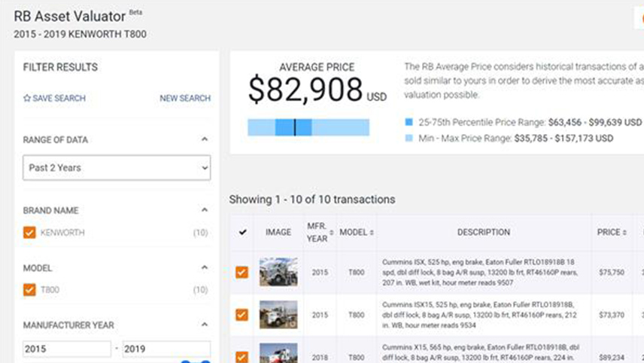The height and width of the screenshot is (363, 644).
Task: Collapse the Manufacturer Year section
Action: click(x=205, y=325)
